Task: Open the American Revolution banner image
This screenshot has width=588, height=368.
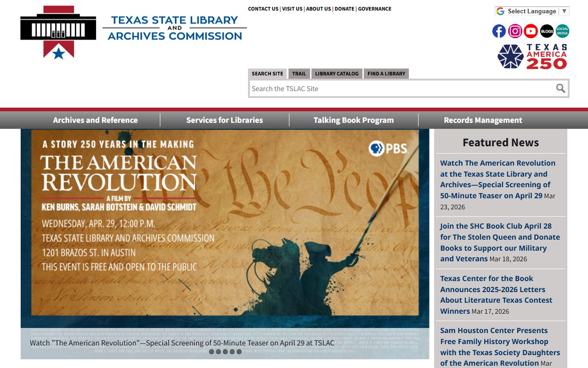Action: click(225, 228)
